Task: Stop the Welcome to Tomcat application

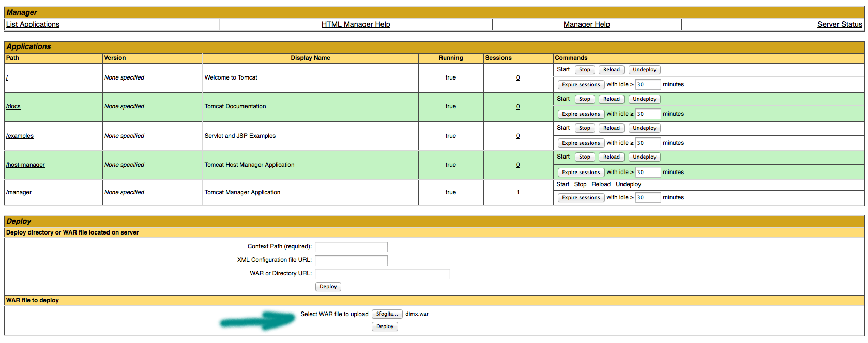Action: 585,70
